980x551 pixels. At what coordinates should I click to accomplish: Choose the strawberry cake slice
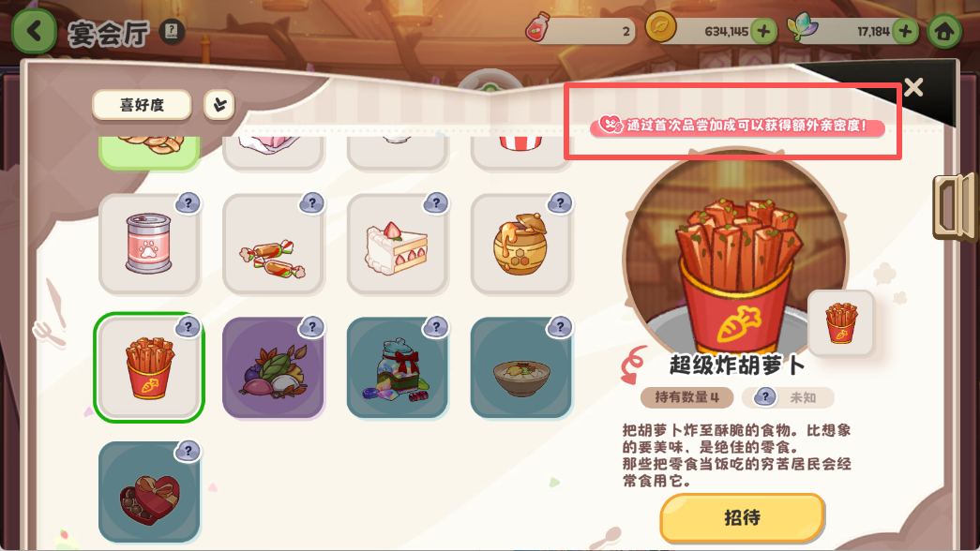click(398, 244)
